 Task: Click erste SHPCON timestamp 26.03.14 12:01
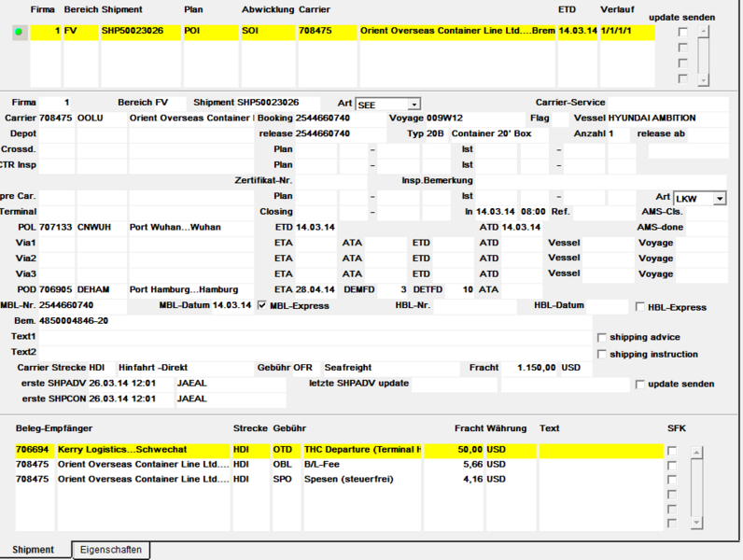131,399
